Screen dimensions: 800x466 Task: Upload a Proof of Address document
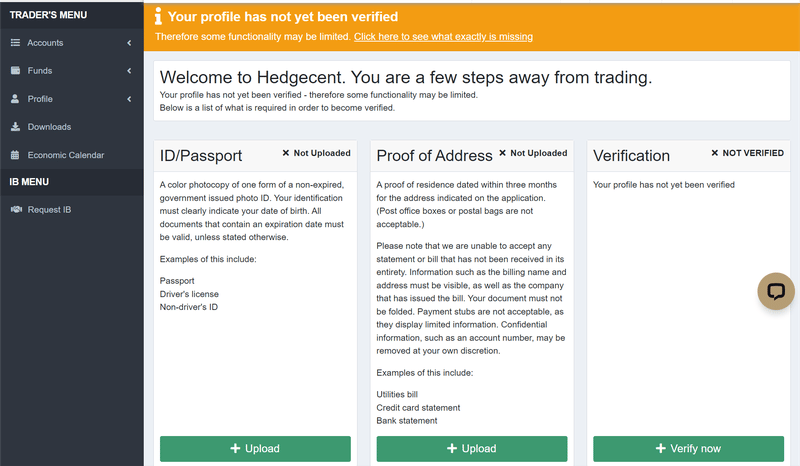pos(472,449)
